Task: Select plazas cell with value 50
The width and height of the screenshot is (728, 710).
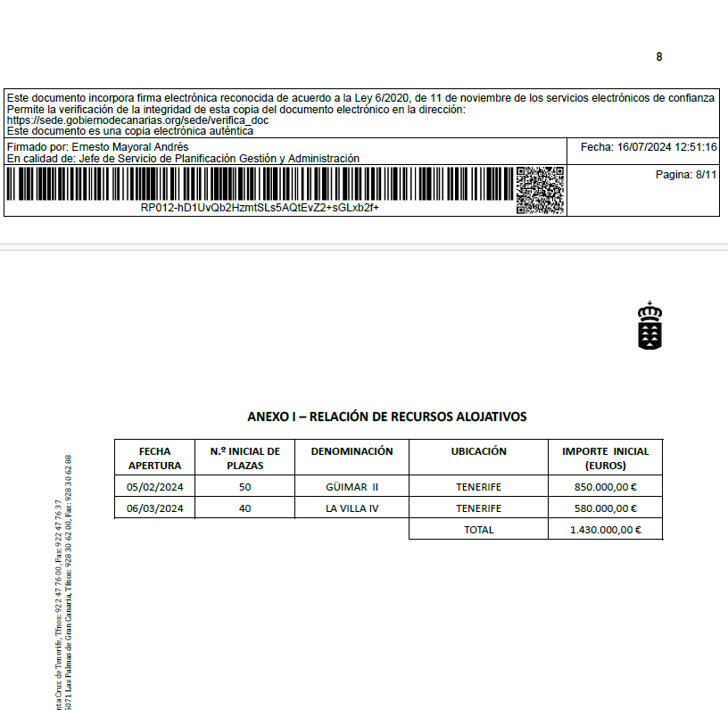Action: [244, 487]
